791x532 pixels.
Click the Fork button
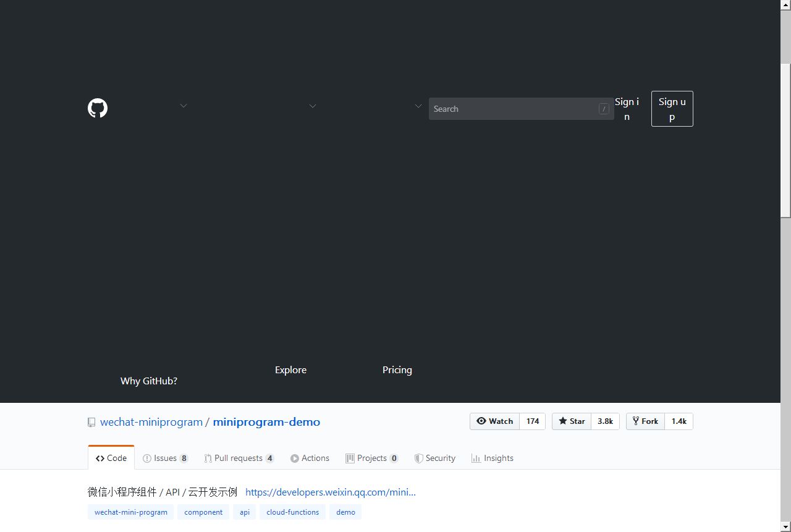[646, 421]
